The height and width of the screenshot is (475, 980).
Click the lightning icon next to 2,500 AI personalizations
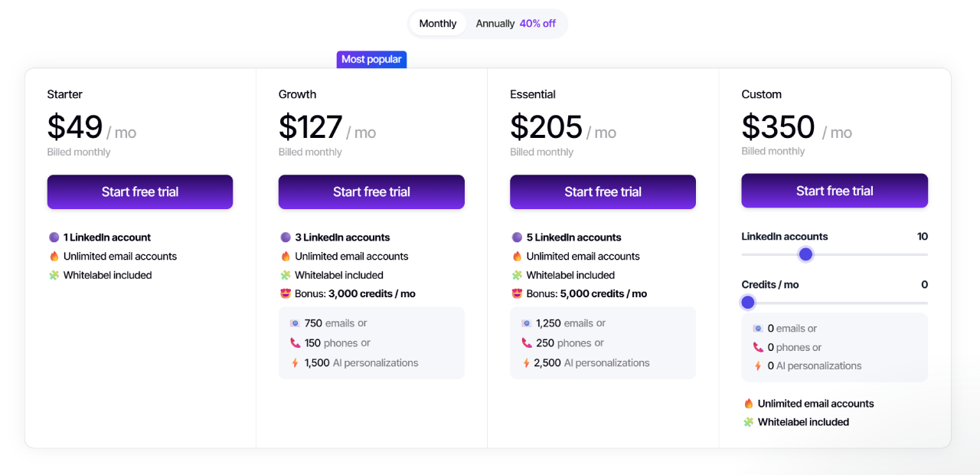(526, 363)
